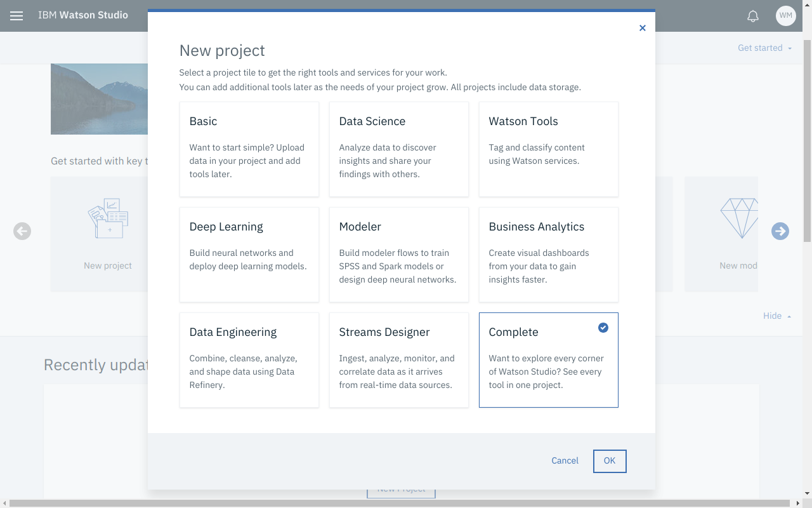Screen dimensions: 812x508
Task: Click the carousel previous arrow
Action: [x=22, y=231]
